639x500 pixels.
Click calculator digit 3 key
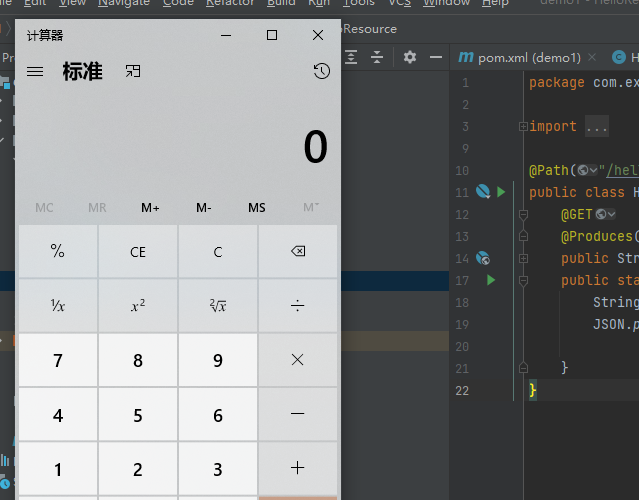pyautogui.click(x=218, y=468)
